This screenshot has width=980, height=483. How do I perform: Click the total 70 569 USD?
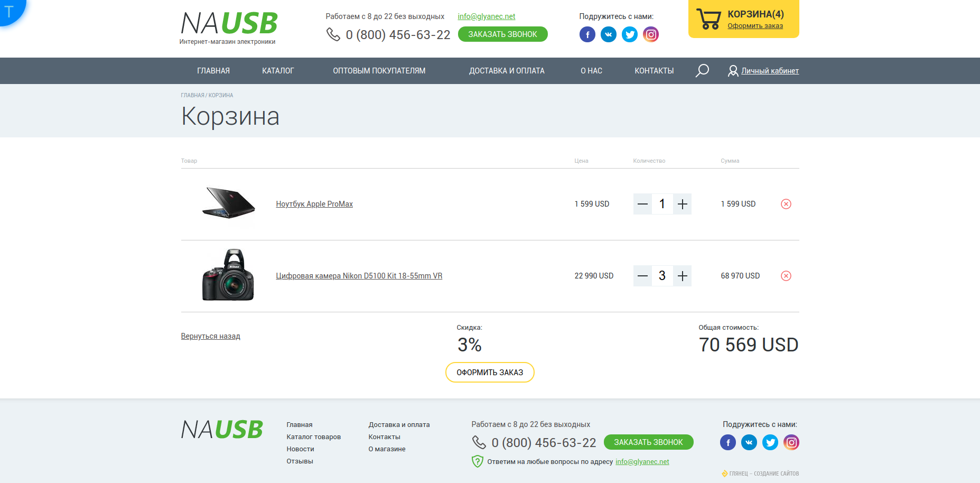pyautogui.click(x=749, y=345)
